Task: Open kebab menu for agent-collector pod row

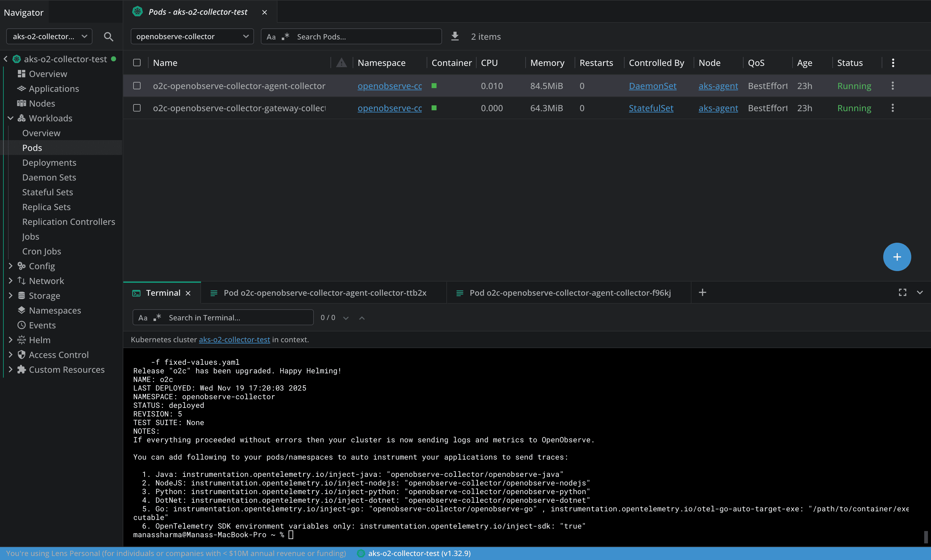Action: [x=892, y=86]
